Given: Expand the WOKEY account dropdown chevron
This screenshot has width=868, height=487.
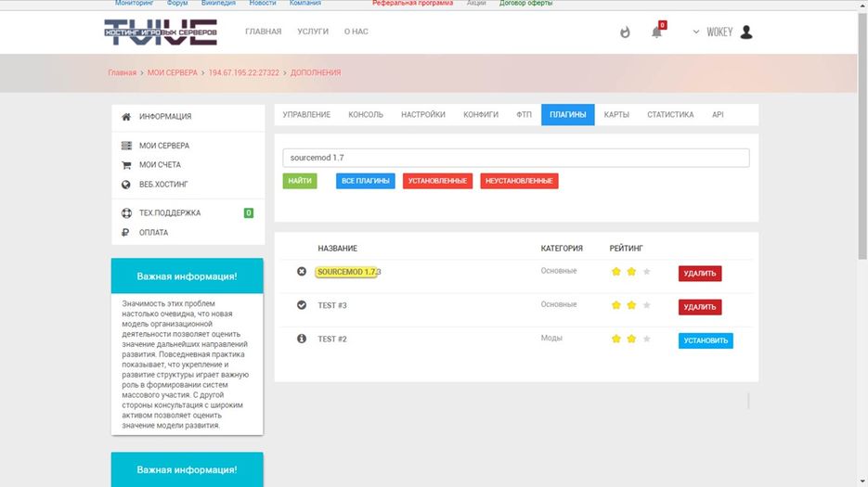Looking at the screenshot, I should pyautogui.click(x=696, y=32).
